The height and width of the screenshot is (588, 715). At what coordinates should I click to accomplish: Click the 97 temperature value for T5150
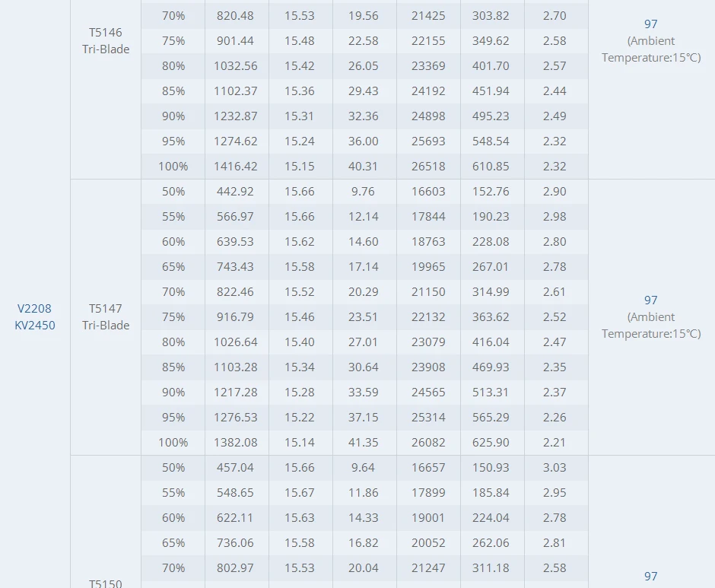650,576
